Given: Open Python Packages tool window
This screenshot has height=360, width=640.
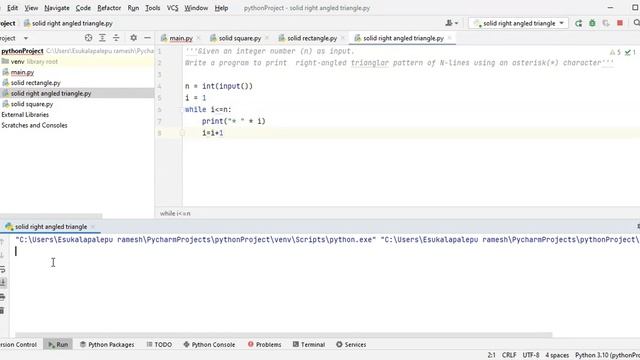Looking at the screenshot, I should pyautogui.click(x=107, y=344).
